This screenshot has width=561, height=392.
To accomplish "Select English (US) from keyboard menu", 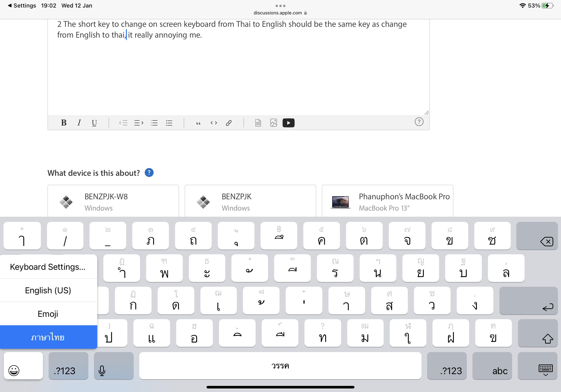I will pyautogui.click(x=48, y=290).
